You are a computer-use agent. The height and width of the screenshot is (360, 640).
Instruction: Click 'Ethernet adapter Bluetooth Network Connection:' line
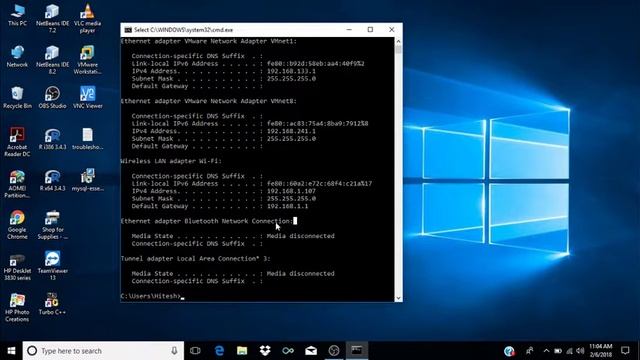coord(207,221)
